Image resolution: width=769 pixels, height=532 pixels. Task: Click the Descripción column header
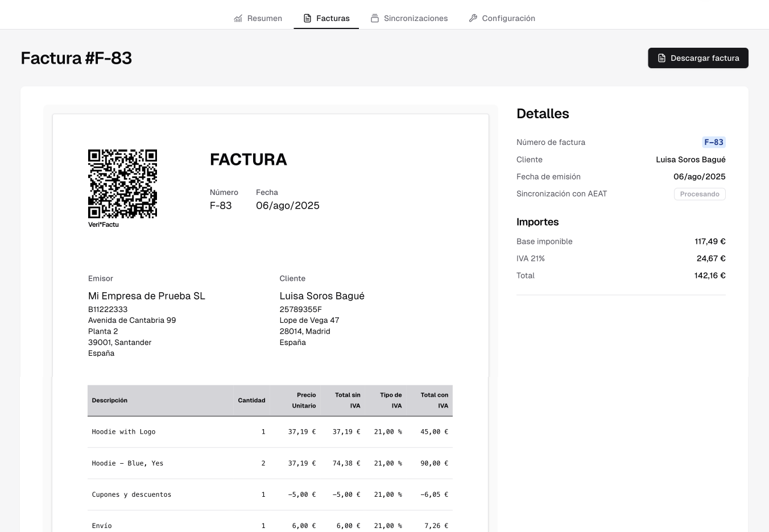tap(110, 401)
